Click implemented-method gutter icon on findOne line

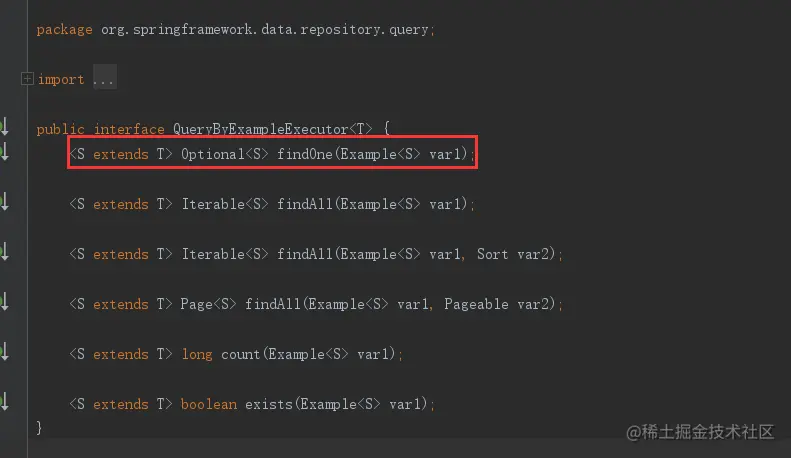[5, 151]
